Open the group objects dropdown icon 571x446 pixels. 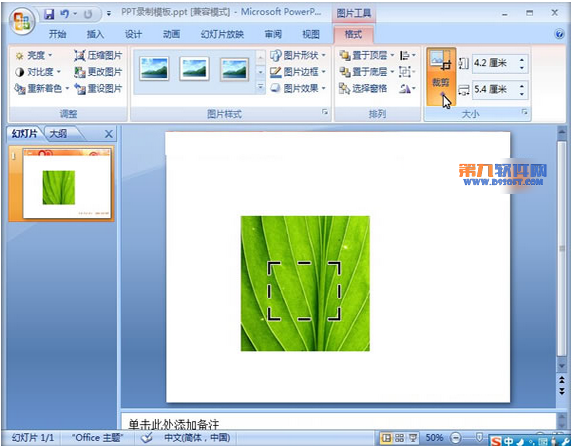click(407, 72)
